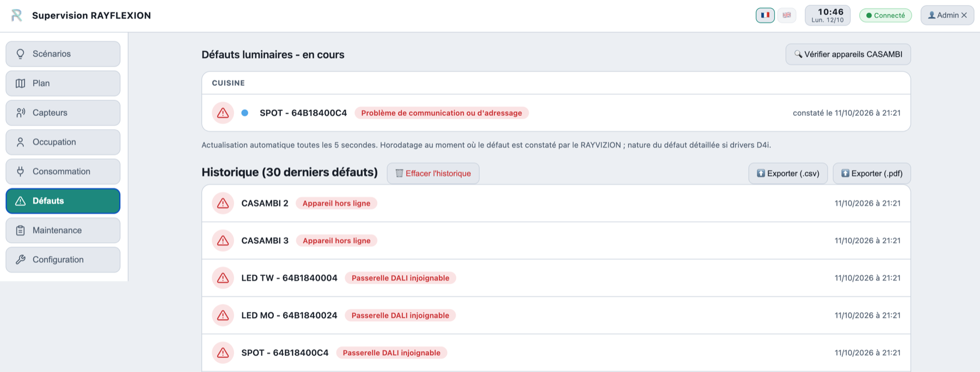
Task: Open the Occupation section
Action: coord(63,142)
